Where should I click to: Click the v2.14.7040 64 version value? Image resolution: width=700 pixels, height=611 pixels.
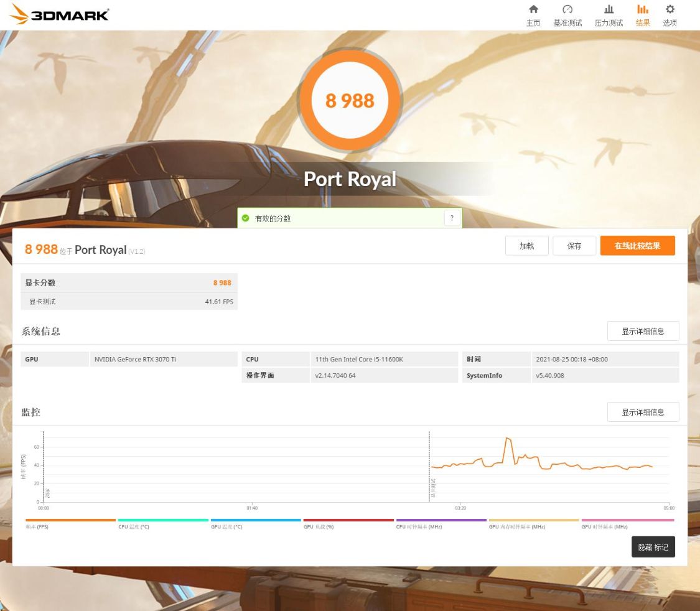tap(335, 375)
